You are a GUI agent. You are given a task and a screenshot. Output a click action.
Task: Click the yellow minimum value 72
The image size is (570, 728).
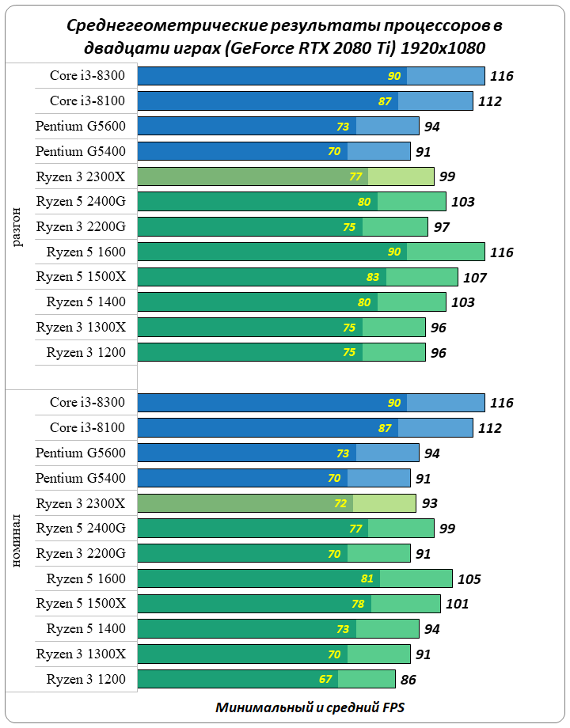tap(340, 503)
